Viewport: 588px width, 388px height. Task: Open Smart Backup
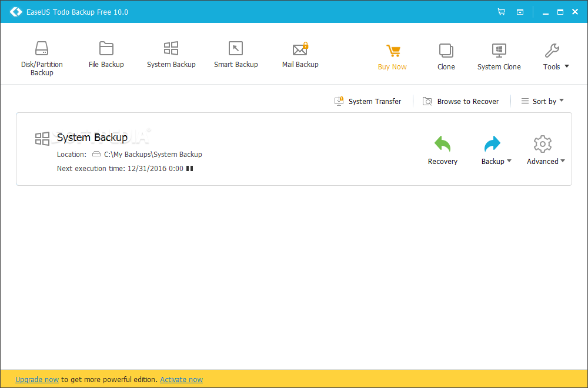pyautogui.click(x=236, y=54)
